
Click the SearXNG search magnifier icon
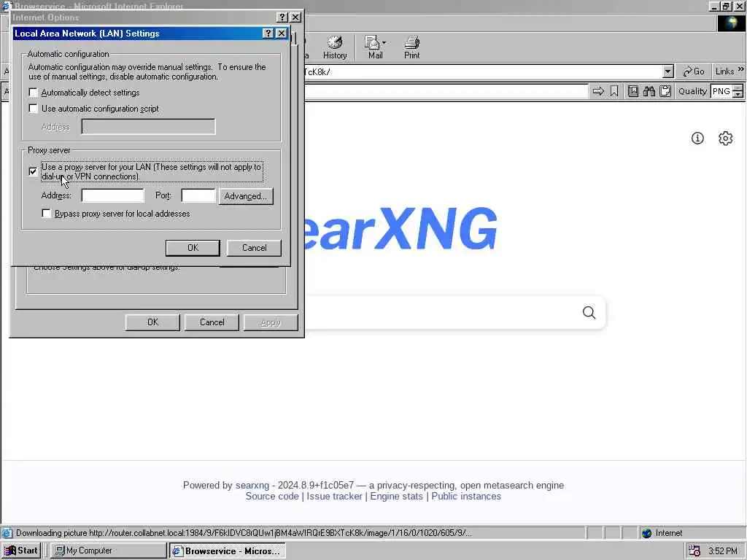589,312
